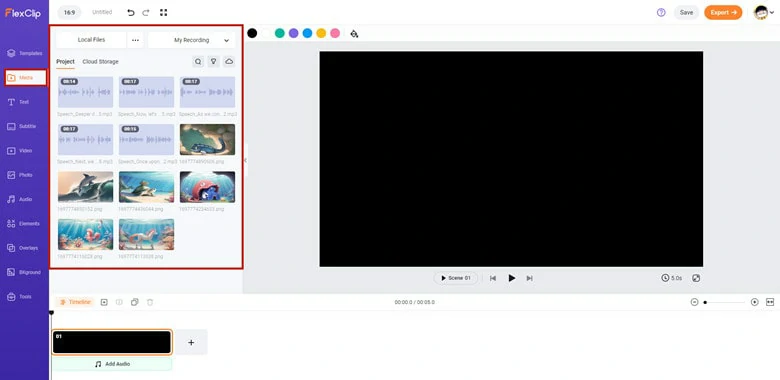This screenshot has width=780, height=380.
Task: Toggle the fit-timeline button beside the zoom slider
Action: [x=770, y=302]
